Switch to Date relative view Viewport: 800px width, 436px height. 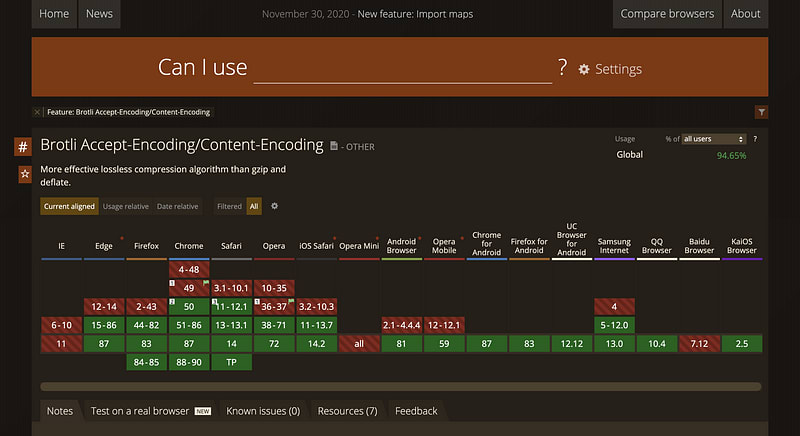point(178,207)
